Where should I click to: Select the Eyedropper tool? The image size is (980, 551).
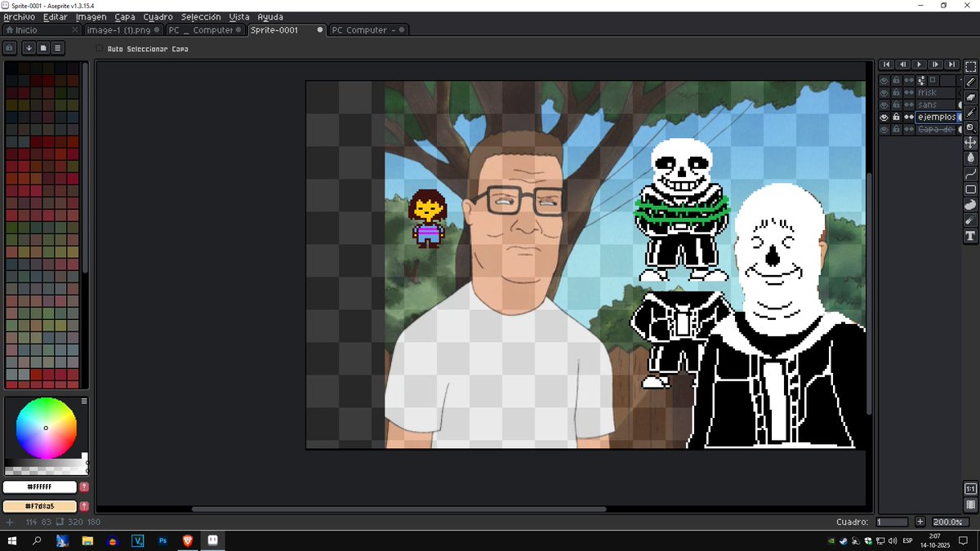[971, 113]
